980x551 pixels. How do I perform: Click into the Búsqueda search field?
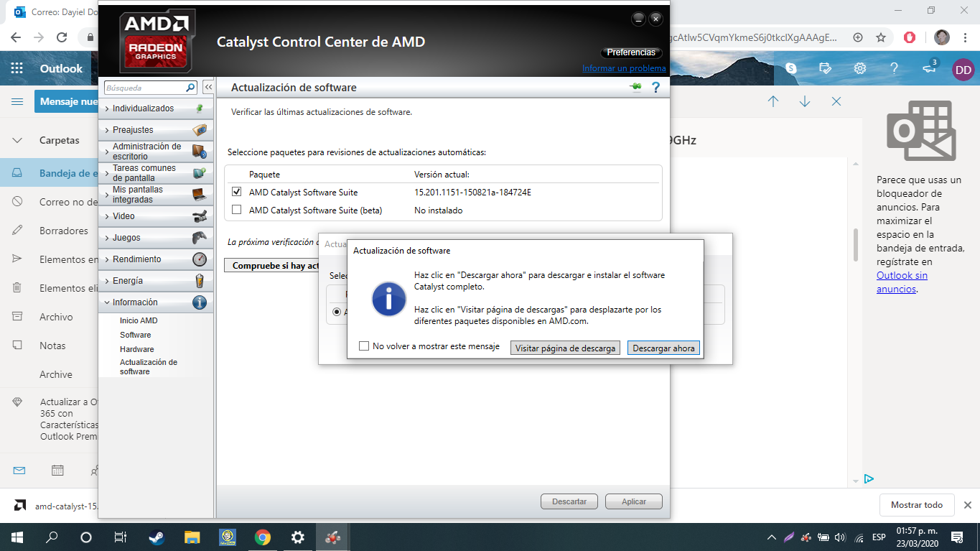pyautogui.click(x=145, y=88)
